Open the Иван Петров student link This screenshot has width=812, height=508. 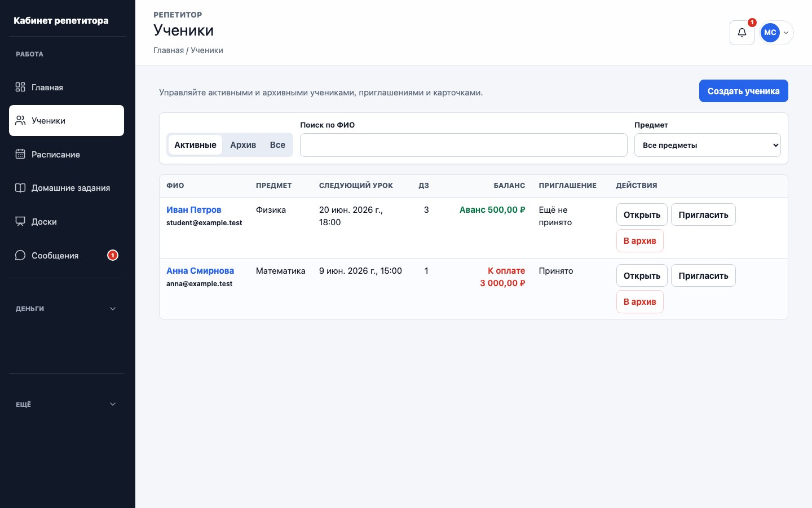tap(193, 209)
